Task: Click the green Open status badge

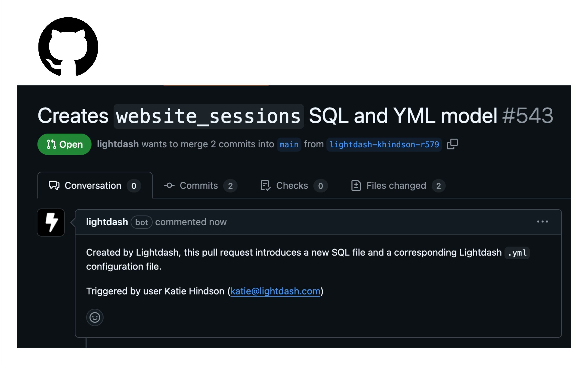Action: click(64, 144)
